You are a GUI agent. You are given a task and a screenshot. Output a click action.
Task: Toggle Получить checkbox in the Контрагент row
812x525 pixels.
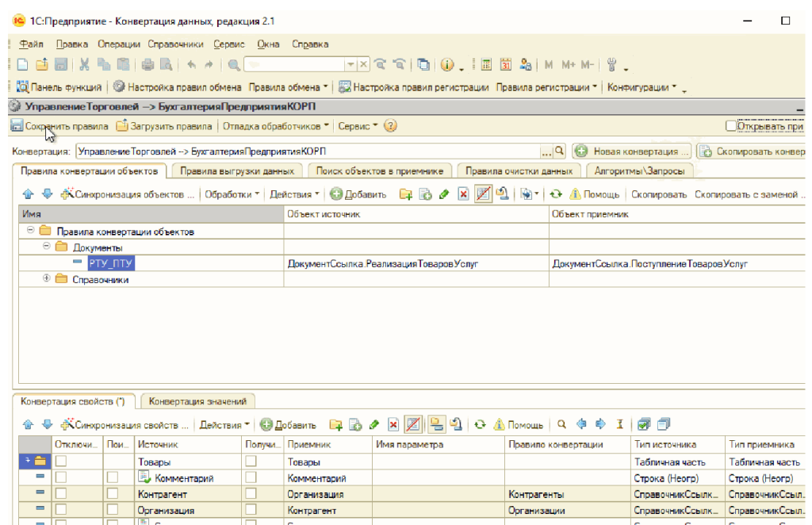pyautogui.click(x=251, y=494)
